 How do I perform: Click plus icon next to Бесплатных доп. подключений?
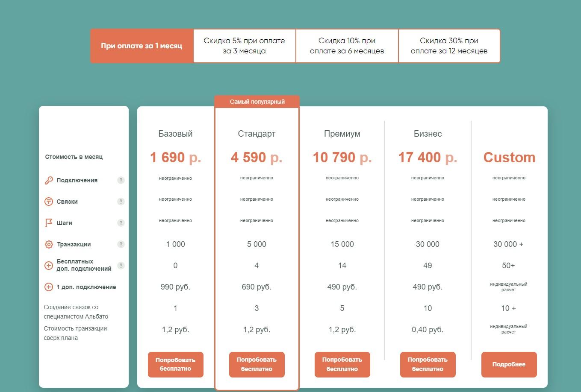pyautogui.click(x=49, y=266)
